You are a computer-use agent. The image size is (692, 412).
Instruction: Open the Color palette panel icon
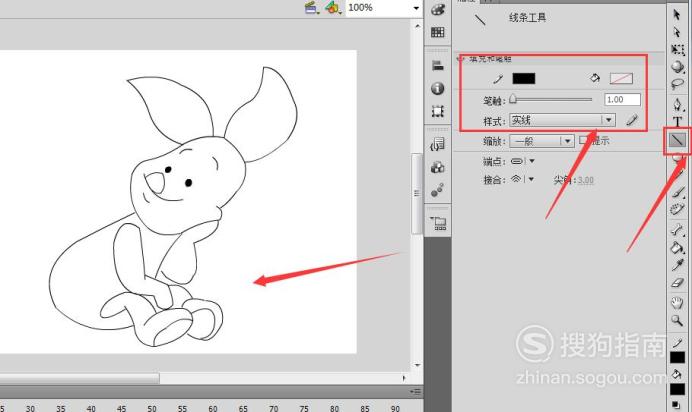437,9
